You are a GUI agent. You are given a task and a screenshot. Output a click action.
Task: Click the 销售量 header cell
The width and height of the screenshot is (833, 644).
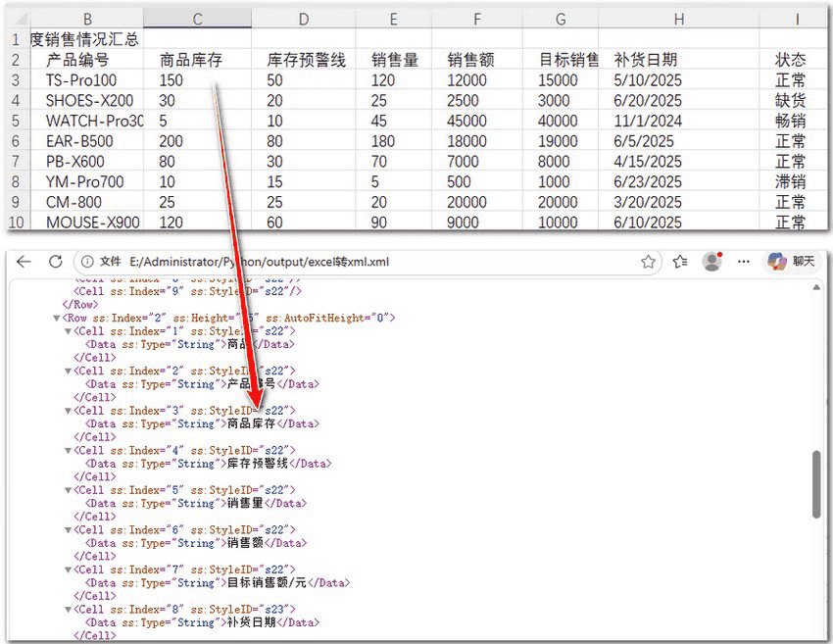393,60
